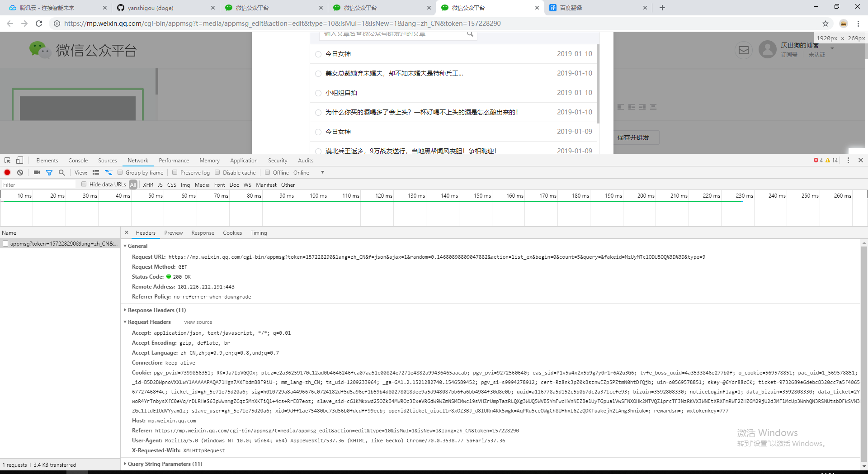Check the Disable cache option
Screen dimensions: 868x474
[x=217, y=172]
